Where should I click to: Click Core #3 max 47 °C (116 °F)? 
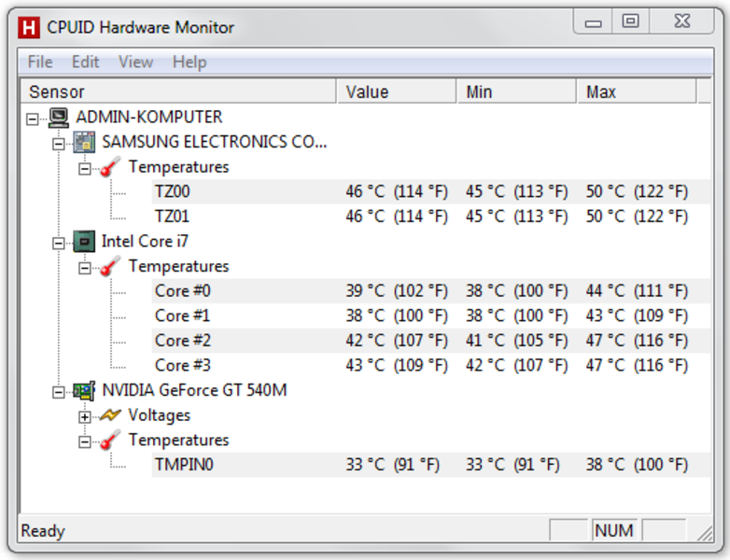(637, 366)
